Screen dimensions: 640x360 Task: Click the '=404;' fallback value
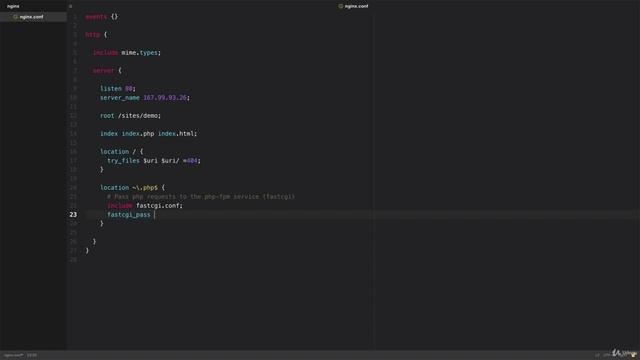pyautogui.click(x=191, y=160)
